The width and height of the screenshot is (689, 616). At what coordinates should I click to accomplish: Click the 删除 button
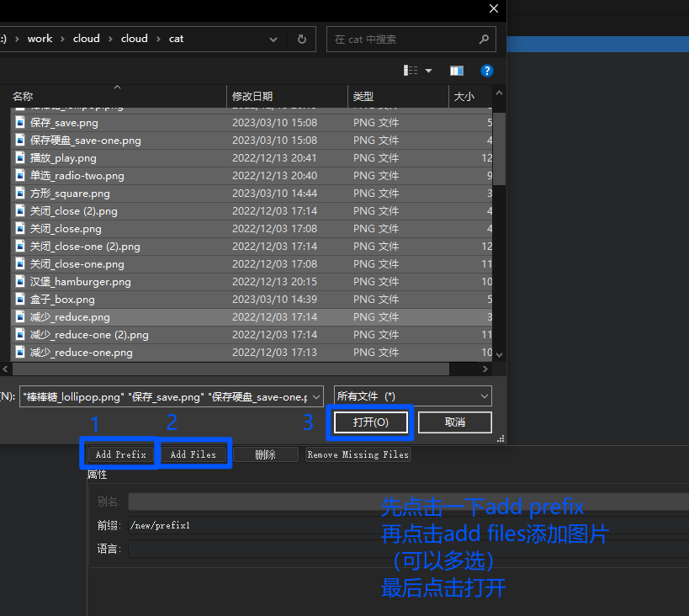coord(265,454)
